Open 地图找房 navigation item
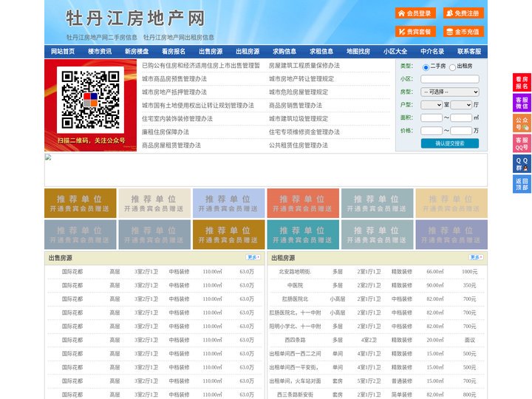 click(358, 52)
